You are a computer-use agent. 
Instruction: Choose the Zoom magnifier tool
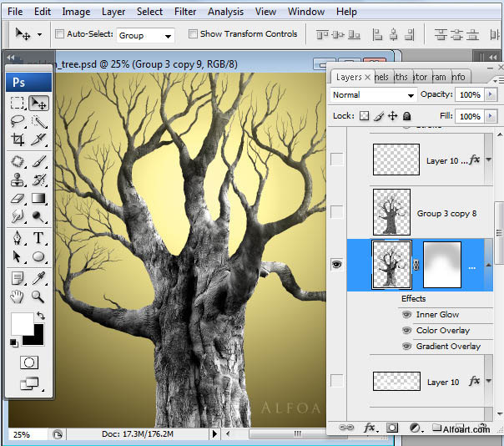(38, 296)
